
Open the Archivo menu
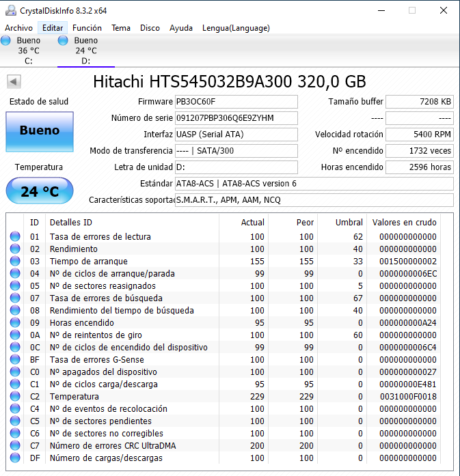[x=19, y=28]
